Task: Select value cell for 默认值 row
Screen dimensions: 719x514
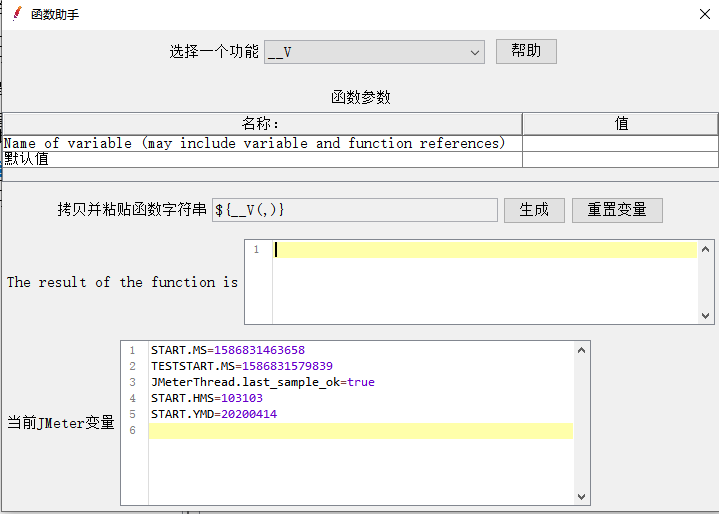Action: coord(620,159)
